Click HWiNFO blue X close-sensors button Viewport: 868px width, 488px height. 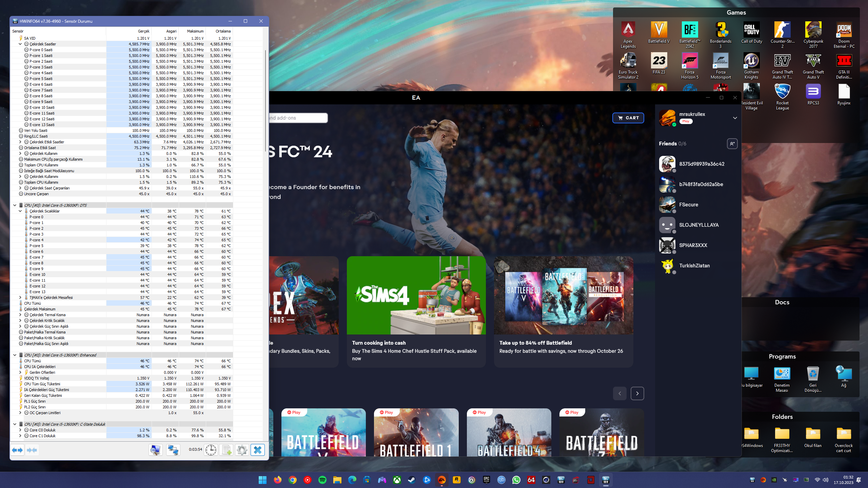[x=258, y=450]
